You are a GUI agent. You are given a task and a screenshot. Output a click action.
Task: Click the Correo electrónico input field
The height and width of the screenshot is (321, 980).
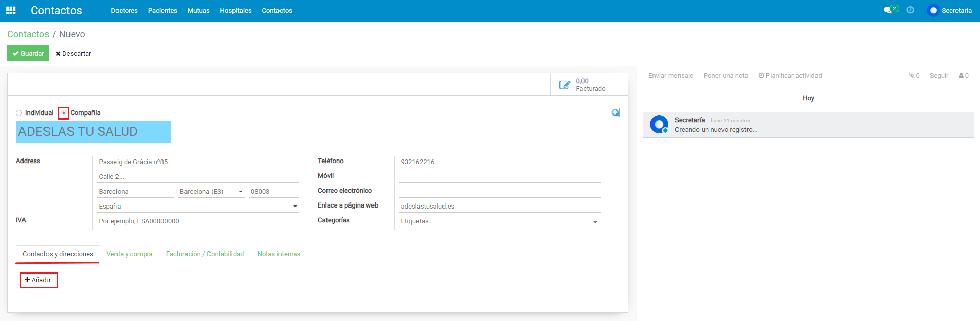pyautogui.click(x=500, y=192)
